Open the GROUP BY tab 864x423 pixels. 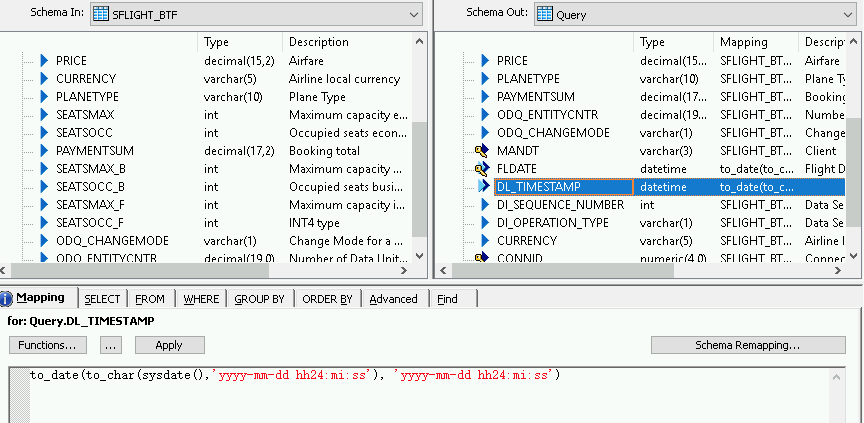(x=259, y=299)
